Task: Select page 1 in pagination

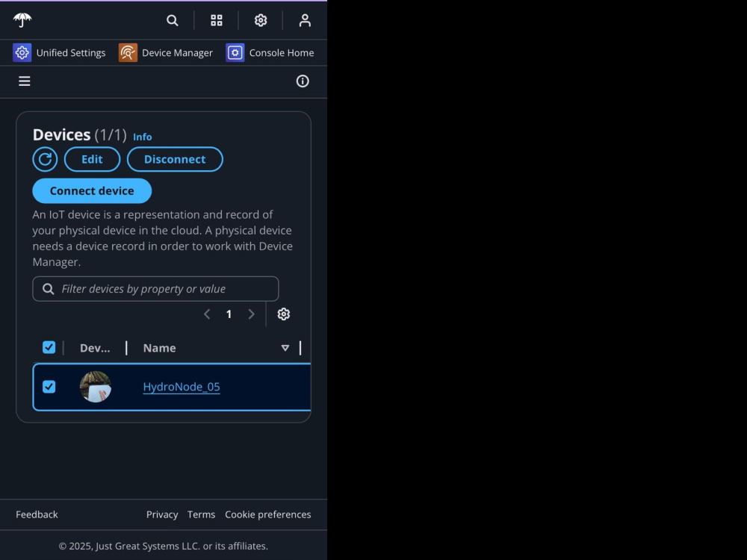Action: [x=229, y=314]
